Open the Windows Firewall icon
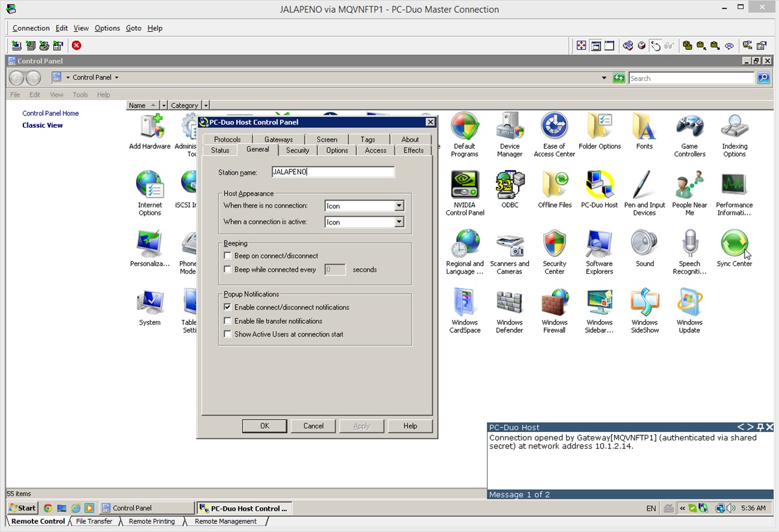 pos(554,311)
